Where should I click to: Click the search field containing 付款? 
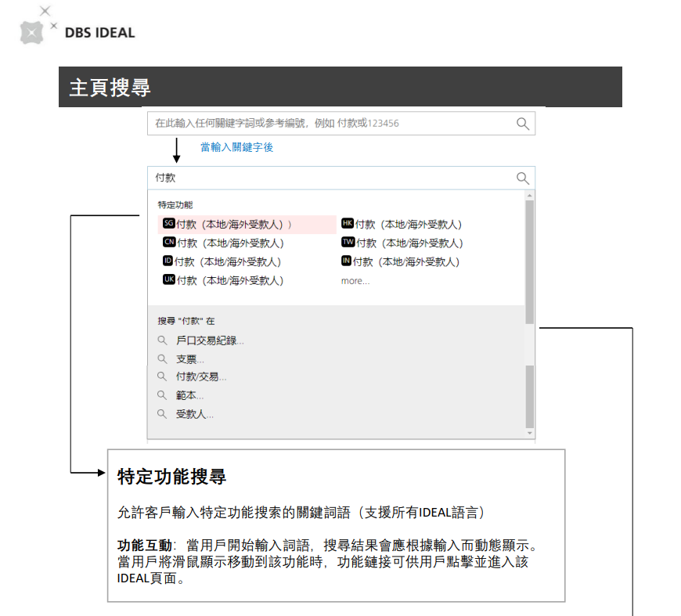click(341, 178)
